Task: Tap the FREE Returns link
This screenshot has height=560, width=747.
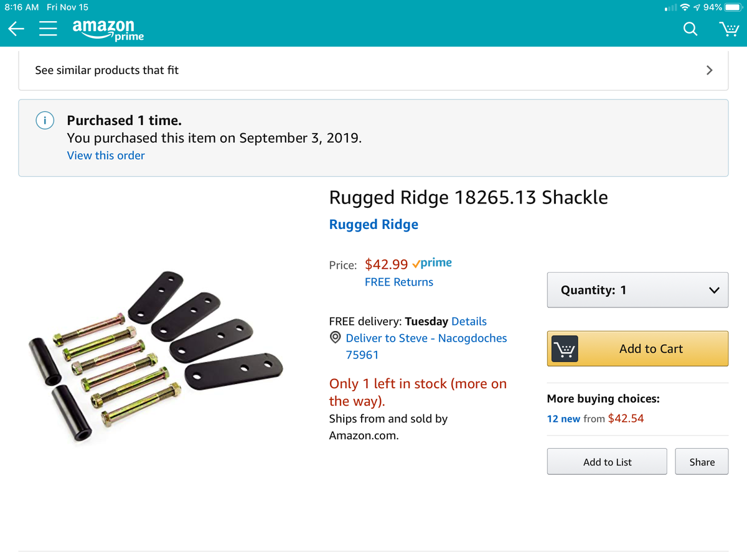Action: (x=399, y=282)
